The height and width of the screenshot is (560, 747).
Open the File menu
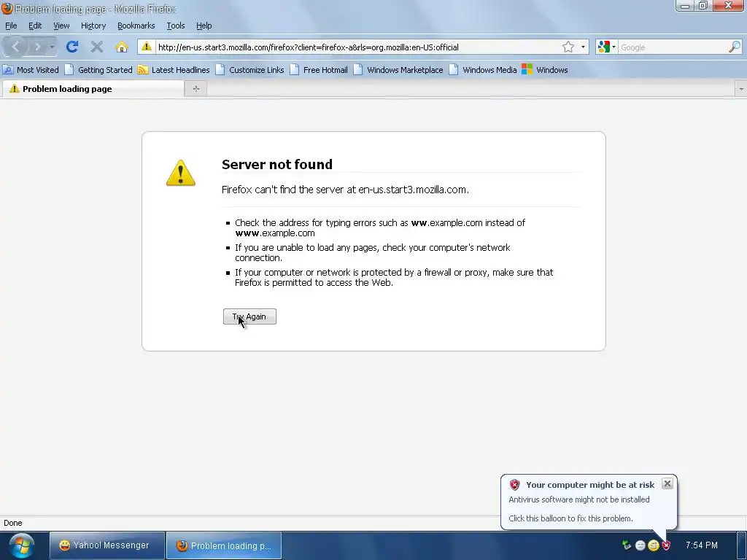click(x=11, y=26)
